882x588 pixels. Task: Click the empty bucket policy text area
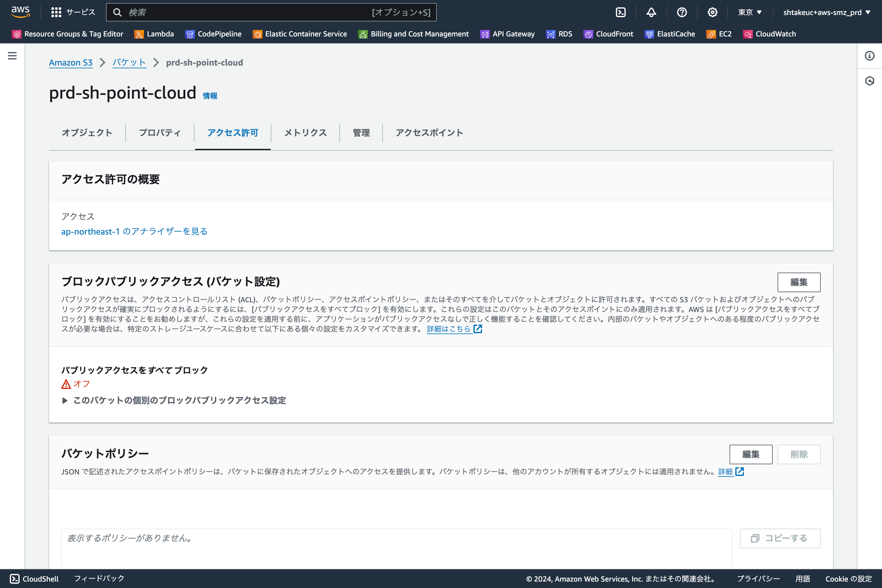click(397, 549)
